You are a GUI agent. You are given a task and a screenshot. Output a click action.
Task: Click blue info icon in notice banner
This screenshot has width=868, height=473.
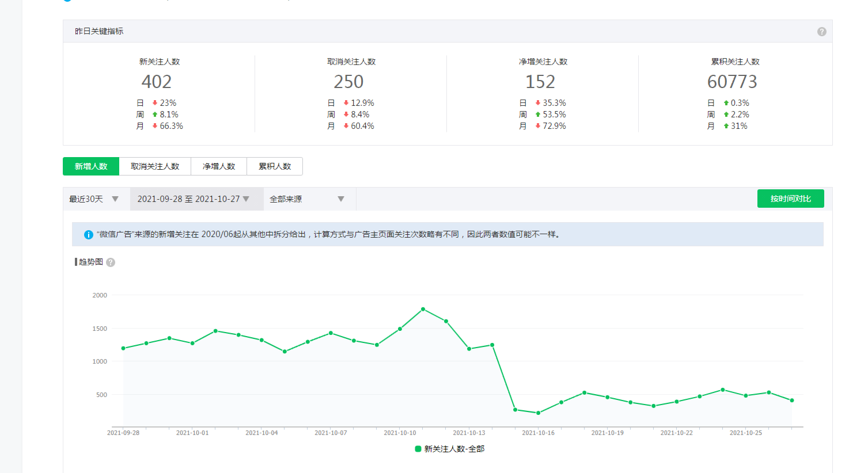click(89, 235)
